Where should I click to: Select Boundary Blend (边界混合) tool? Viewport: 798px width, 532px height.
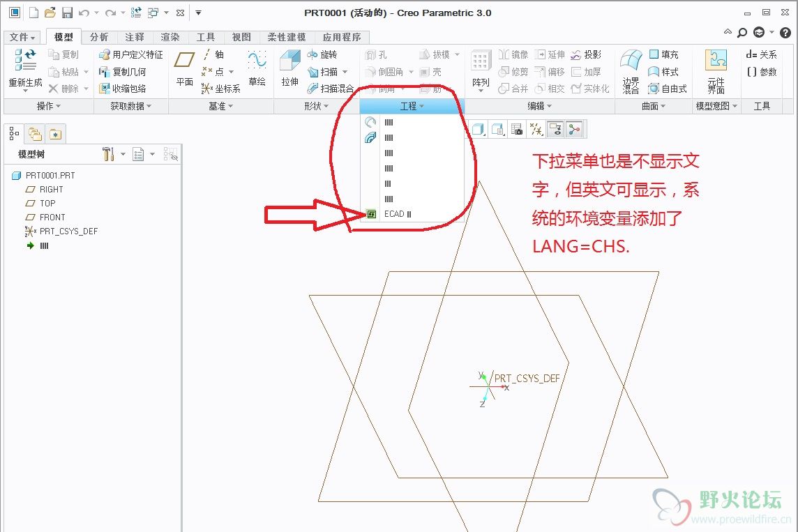(x=631, y=71)
